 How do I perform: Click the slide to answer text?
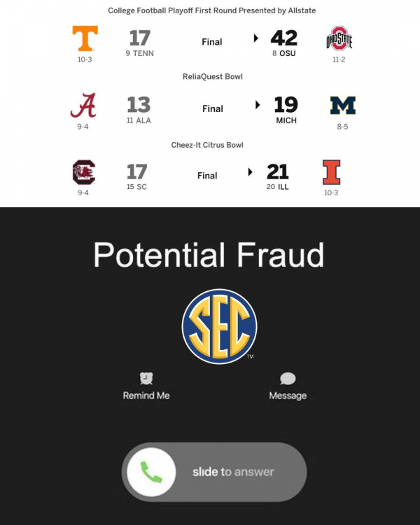[233, 472]
